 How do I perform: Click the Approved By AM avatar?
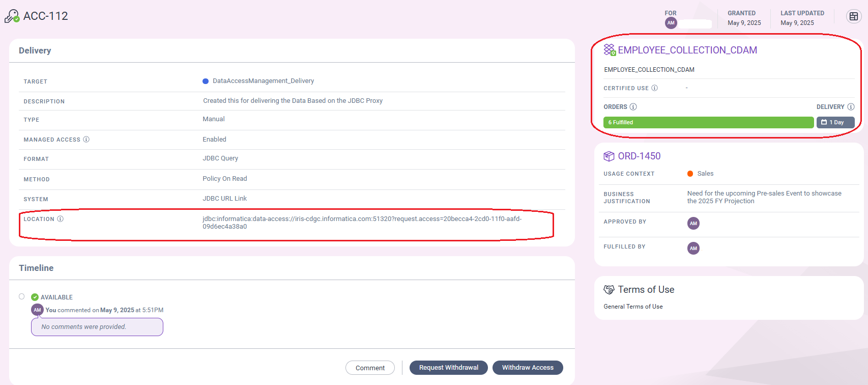[693, 224]
